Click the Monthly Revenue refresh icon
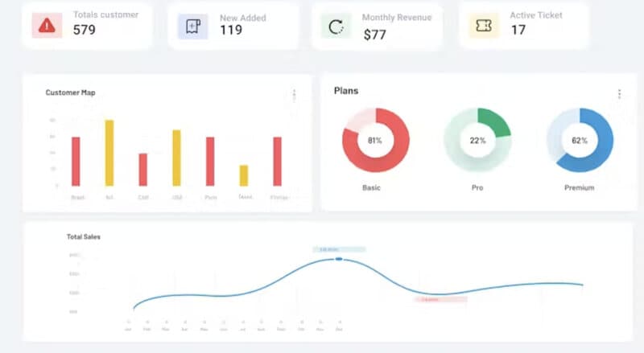Screen dimensions: 644x353 tap(336, 27)
